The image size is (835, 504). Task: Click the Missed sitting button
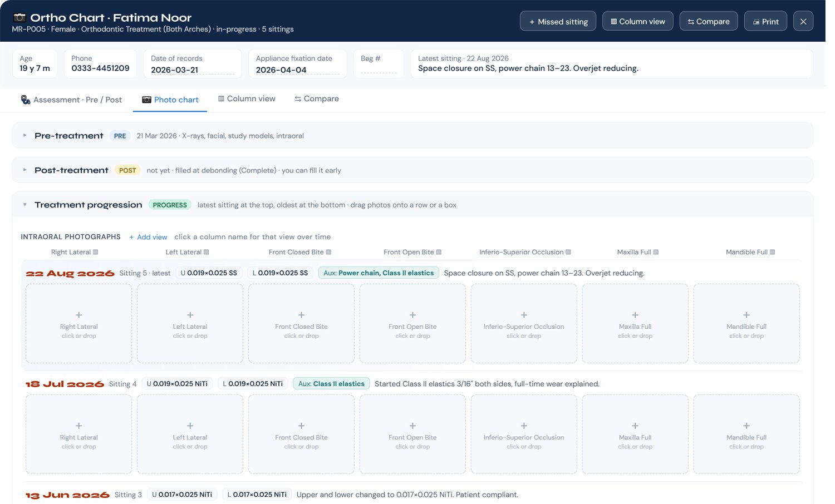coord(558,21)
